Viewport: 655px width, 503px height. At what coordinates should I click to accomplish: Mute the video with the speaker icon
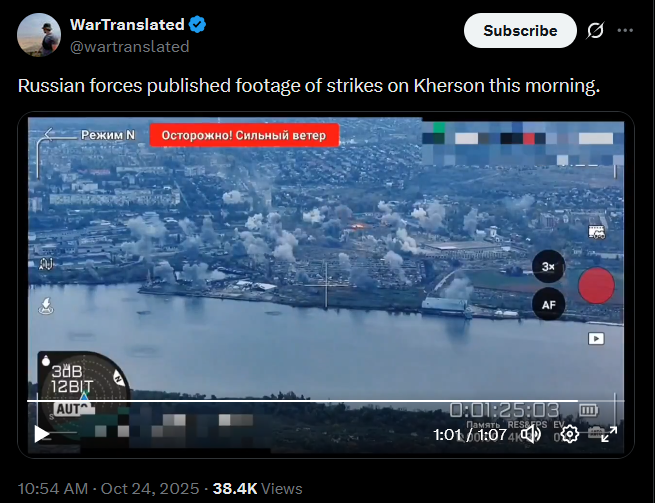[x=532, y=434]
